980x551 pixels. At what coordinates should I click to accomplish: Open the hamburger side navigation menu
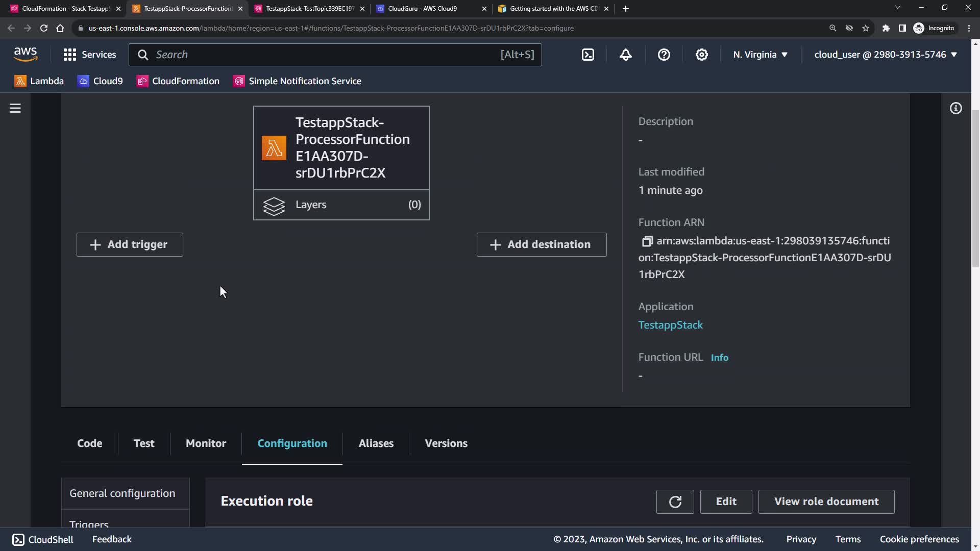(x=15, y=108)
